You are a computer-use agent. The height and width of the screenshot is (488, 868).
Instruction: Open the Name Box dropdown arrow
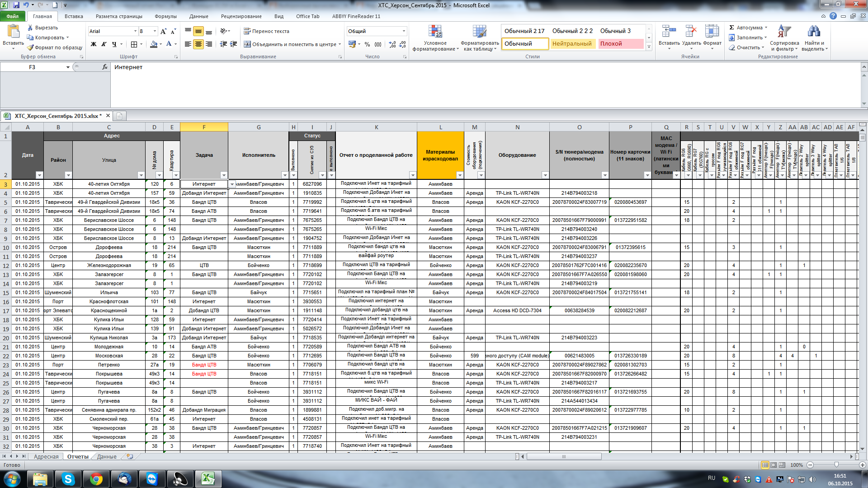[x=68, y=67]
